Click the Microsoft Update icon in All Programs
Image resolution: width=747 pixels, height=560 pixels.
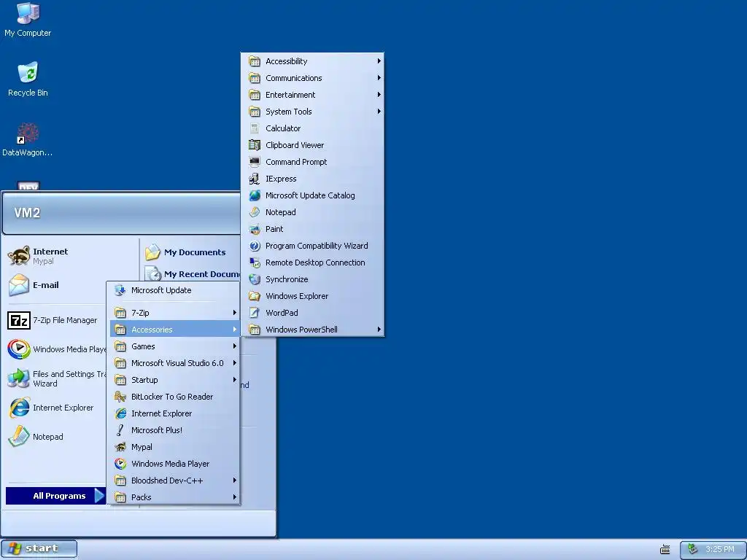click(x=120, y=290)
